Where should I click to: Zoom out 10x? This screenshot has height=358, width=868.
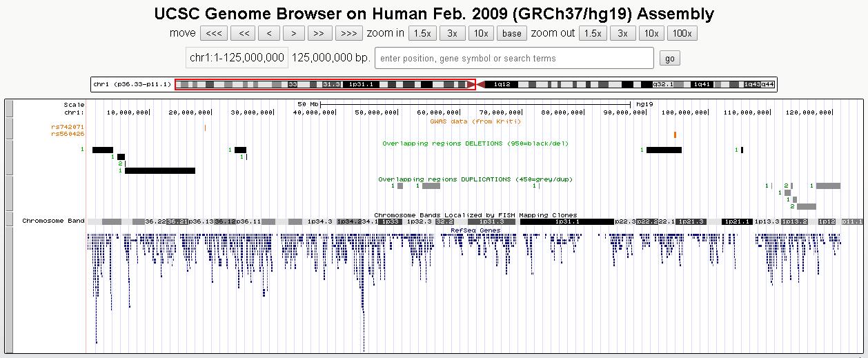click(651, 33)
